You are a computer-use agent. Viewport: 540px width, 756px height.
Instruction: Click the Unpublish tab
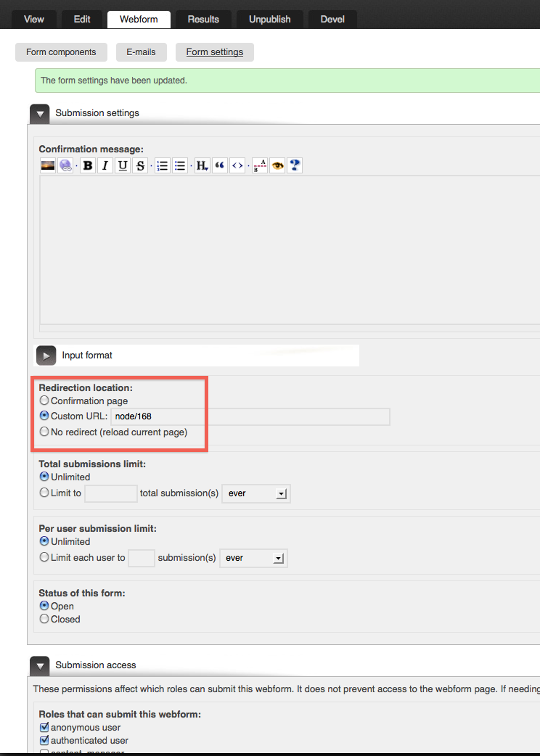269,20
